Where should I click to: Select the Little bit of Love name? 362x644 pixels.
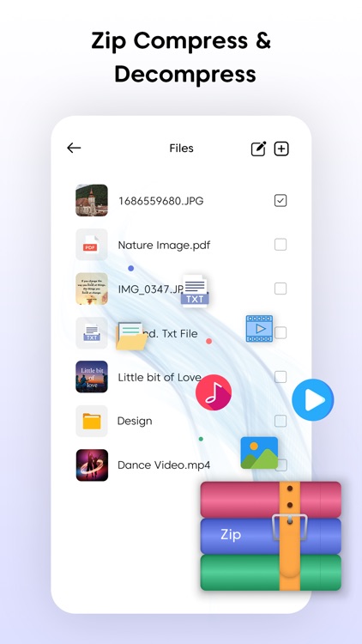160,377
